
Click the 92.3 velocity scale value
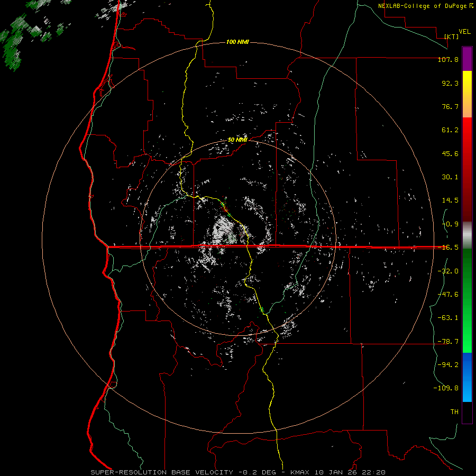pos(450,83)
